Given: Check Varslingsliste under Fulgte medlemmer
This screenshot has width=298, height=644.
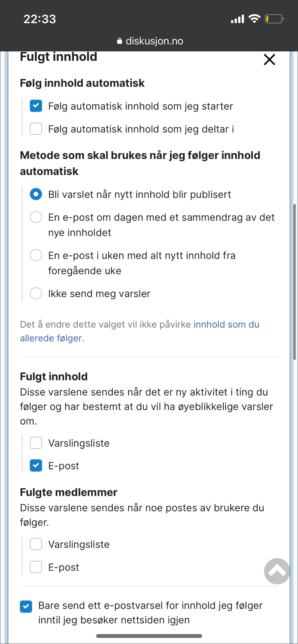Looking at the screenshot, I should pos(36,544).
